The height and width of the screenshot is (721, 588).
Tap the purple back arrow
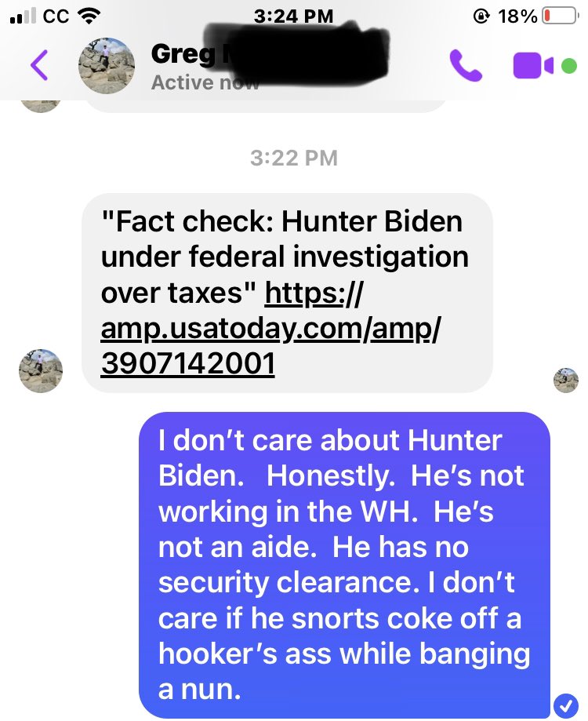39,65
